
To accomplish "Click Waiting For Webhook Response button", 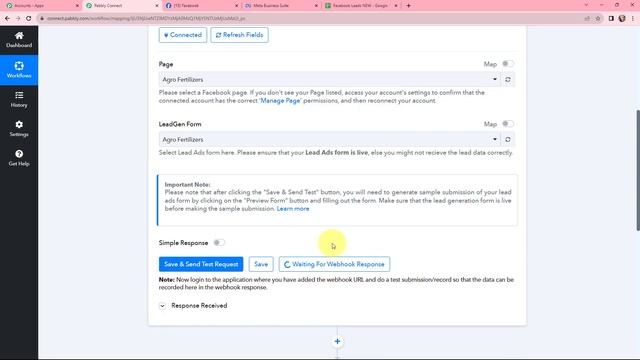I will coord(334,264).
